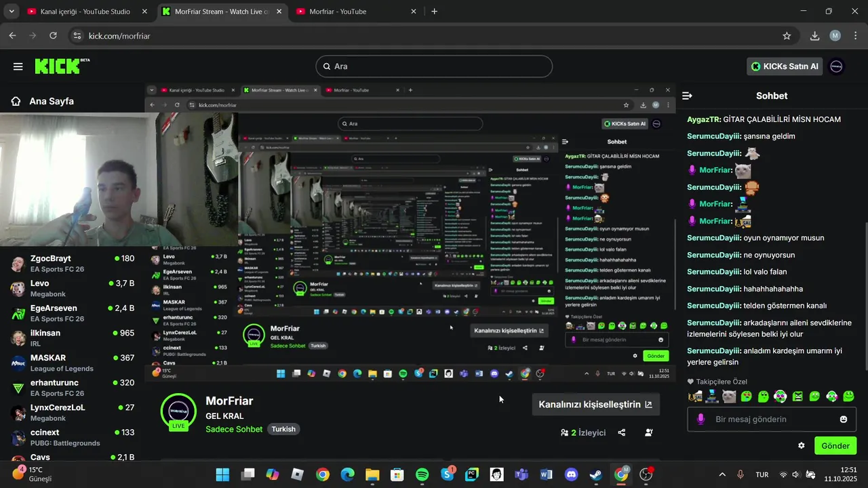This screenshot has width=868, height=488.
Task: Go back with the browser back arrow
Action: point(12,36)
